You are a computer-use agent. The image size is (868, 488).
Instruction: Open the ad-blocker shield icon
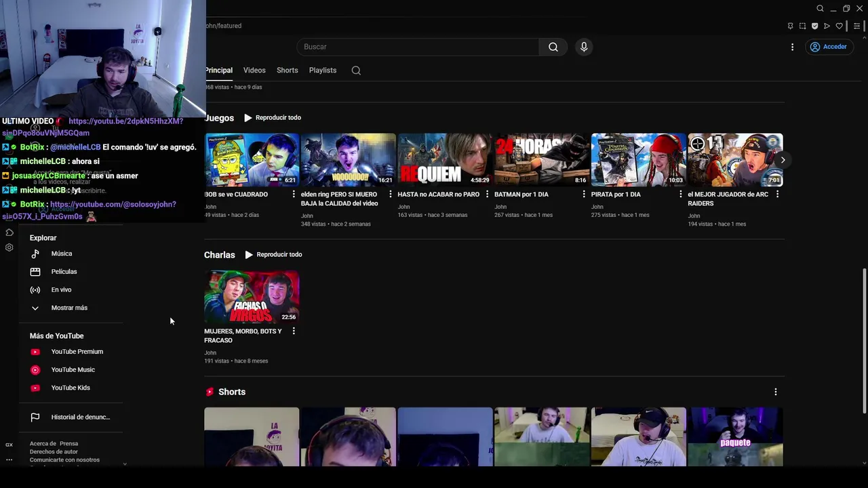814,26
